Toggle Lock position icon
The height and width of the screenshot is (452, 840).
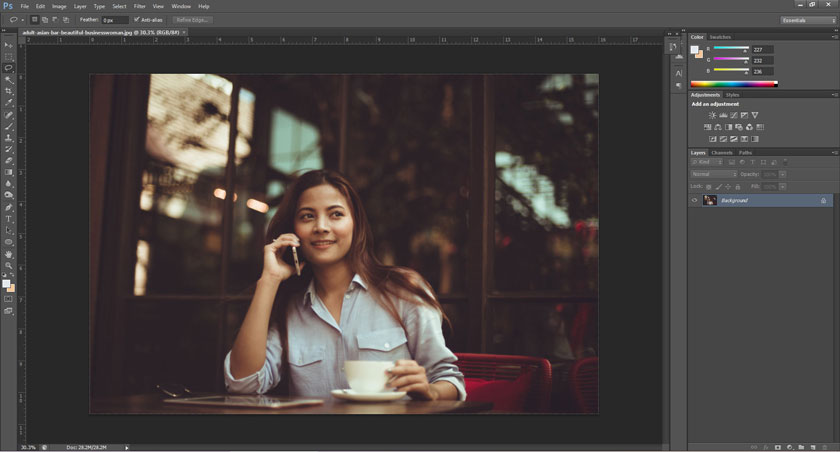[728, 187]
